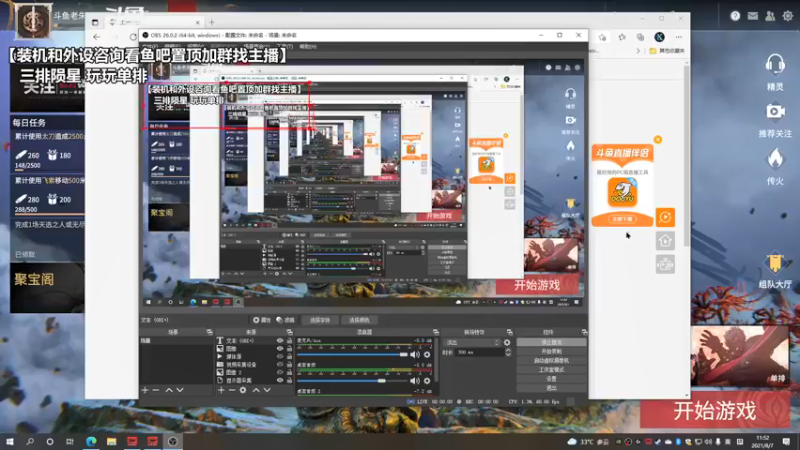Click the red 开始游戏 start game button

(714, 411)
